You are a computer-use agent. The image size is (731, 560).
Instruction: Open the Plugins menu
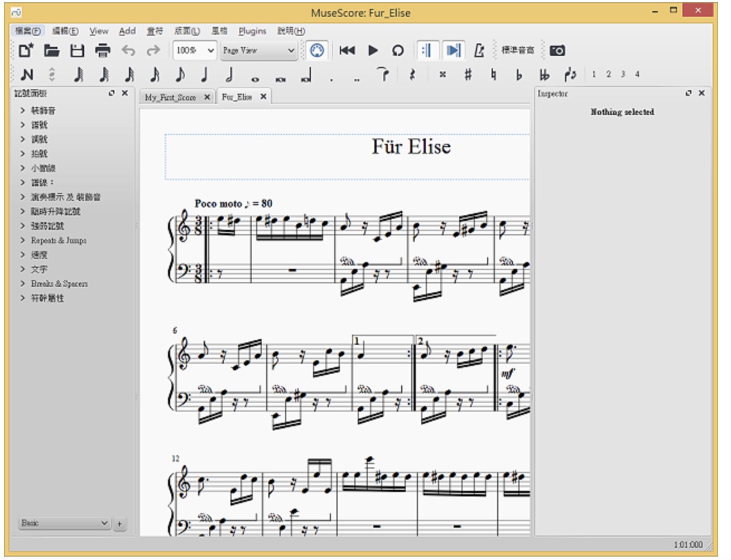click(252, 31)
